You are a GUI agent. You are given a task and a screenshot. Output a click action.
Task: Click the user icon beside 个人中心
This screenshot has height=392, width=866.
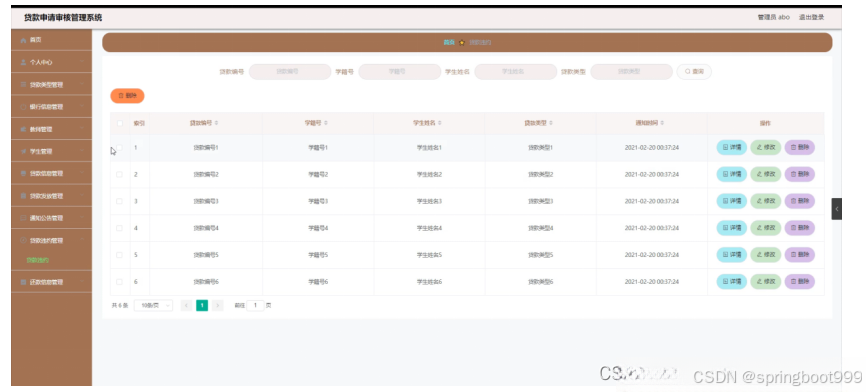(23, 62)
